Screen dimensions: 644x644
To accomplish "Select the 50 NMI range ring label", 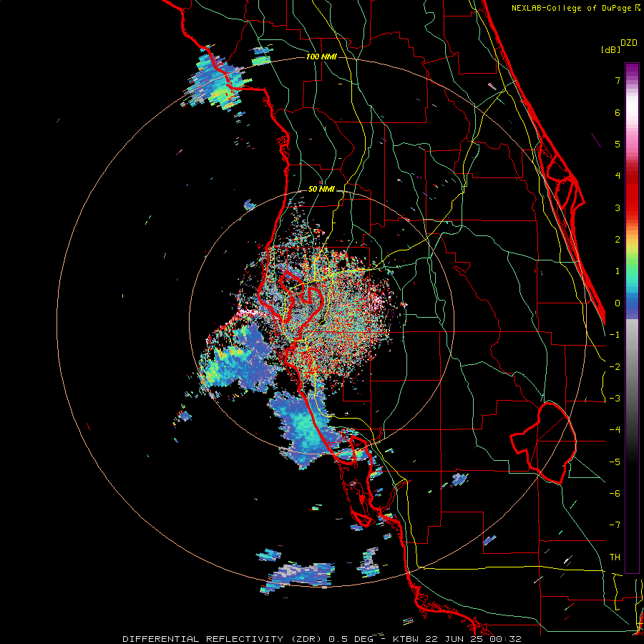I will (x=321, y=190).
